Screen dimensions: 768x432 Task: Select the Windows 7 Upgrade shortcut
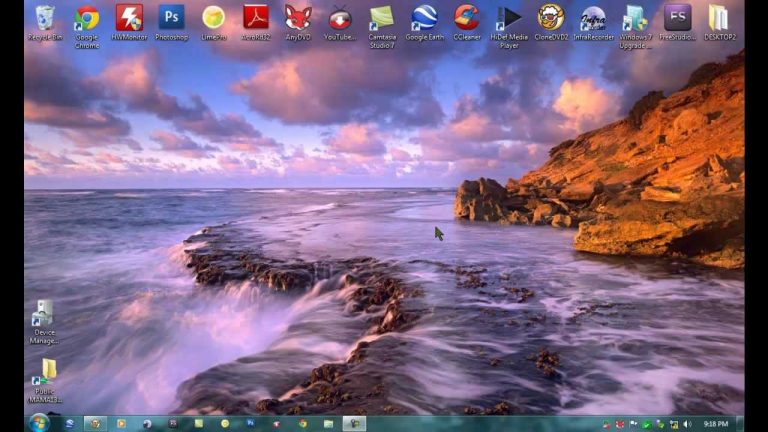[635, 26]
